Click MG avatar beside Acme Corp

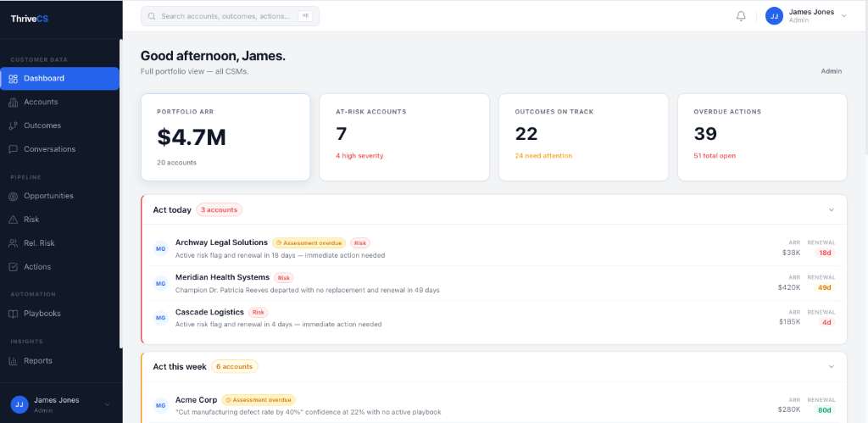point(160,406)
